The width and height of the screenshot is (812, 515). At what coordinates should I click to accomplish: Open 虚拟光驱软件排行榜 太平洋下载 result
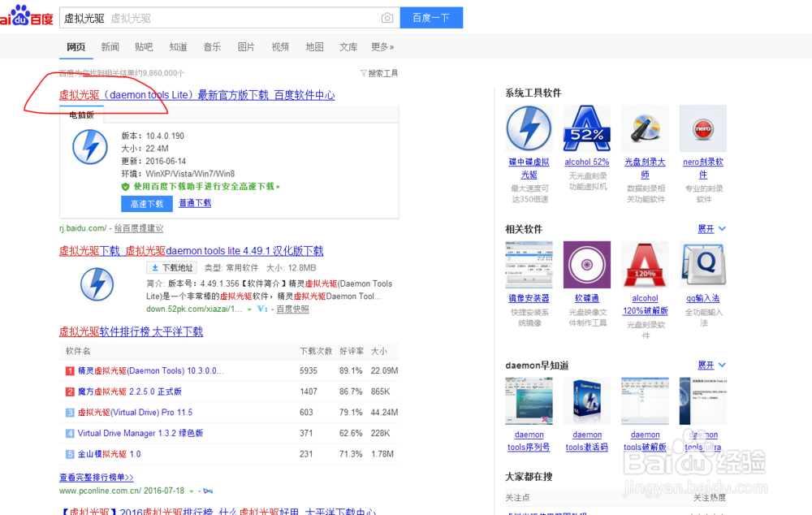coord(131,332)
